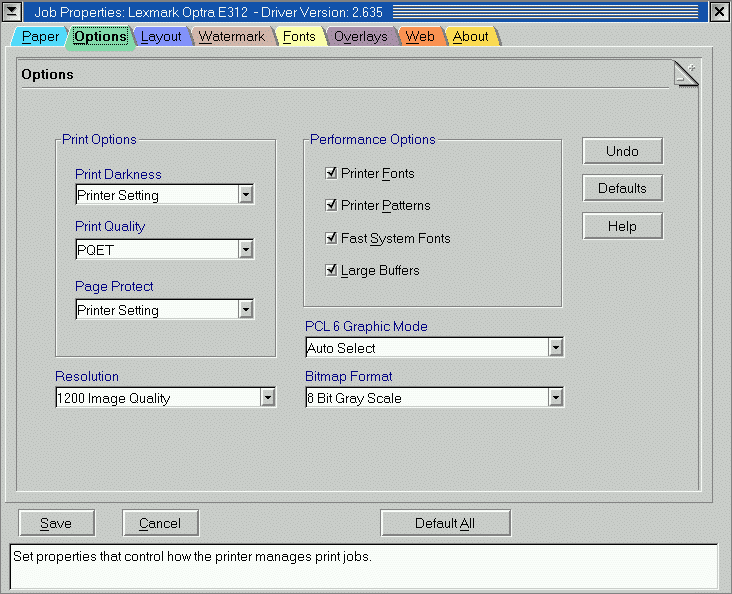This screenshot has width=732, height=594.
Task: Click the 8 Bit Gray Scale field
Action: (x=427, y=397)
